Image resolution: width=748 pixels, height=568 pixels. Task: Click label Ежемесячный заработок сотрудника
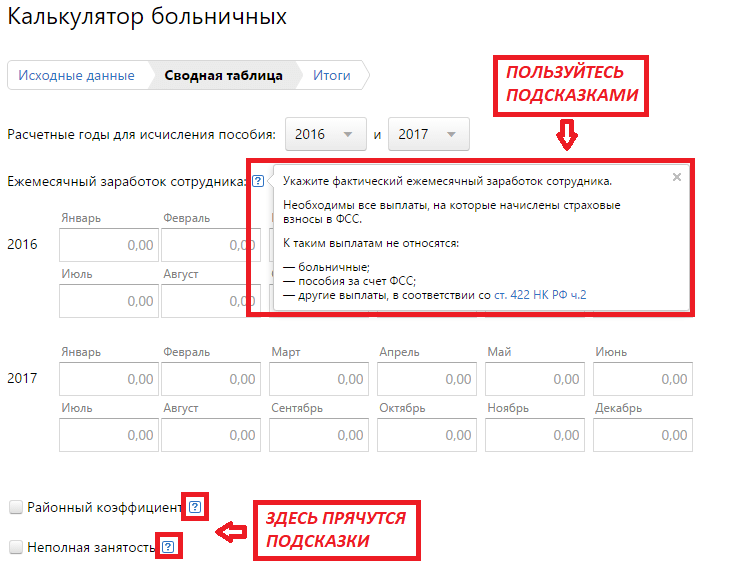pos(127,182)
